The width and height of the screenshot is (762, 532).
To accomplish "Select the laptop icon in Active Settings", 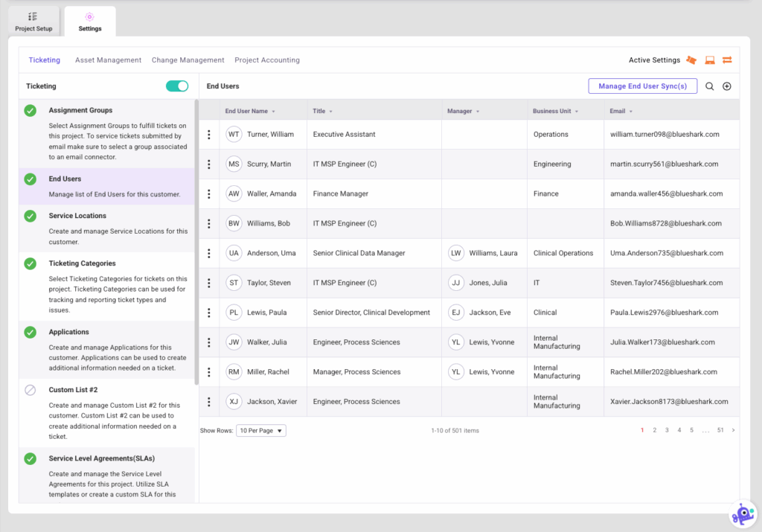I will [709, 60].
